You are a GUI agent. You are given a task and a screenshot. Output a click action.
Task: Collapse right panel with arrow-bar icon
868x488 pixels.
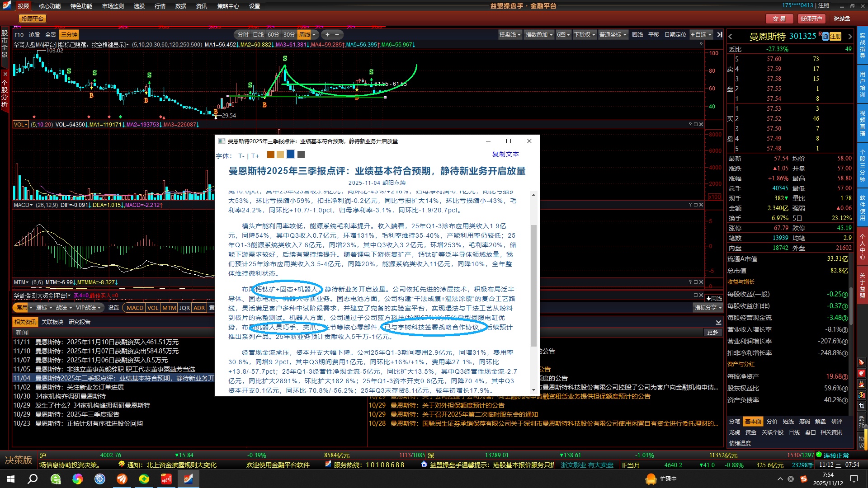(x=720, y=35)
